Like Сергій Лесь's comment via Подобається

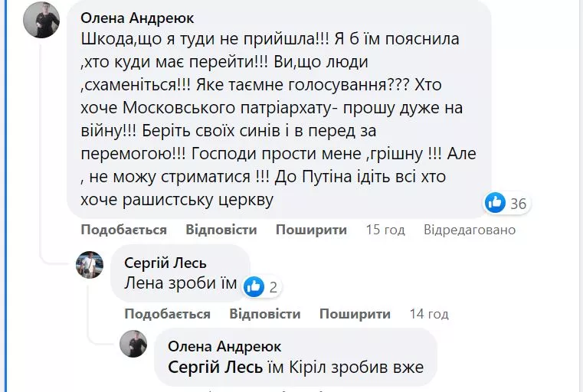coord(167,314)
